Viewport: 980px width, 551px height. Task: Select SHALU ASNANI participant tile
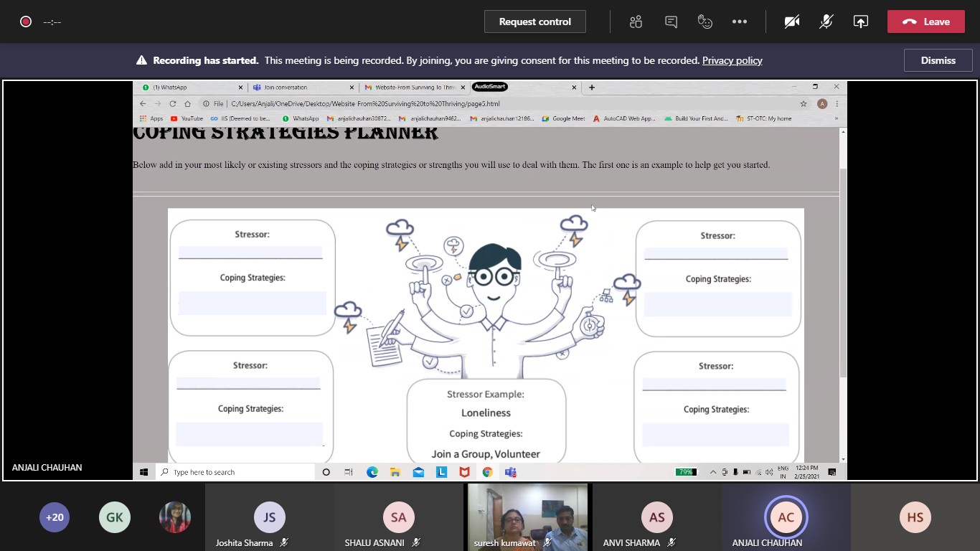[398, 518]
